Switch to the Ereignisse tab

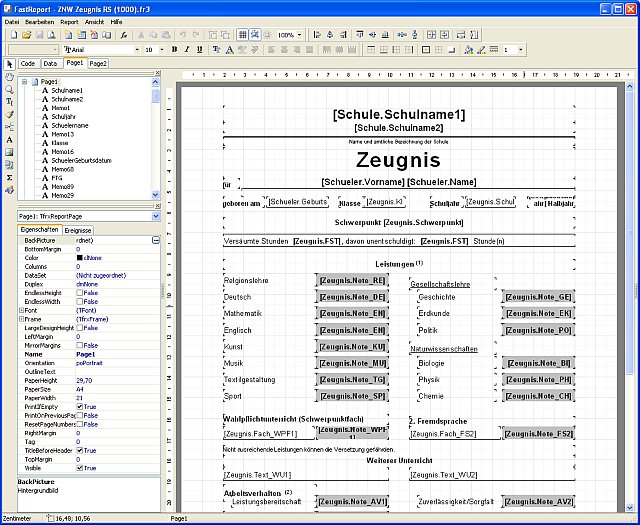[78, 230]
